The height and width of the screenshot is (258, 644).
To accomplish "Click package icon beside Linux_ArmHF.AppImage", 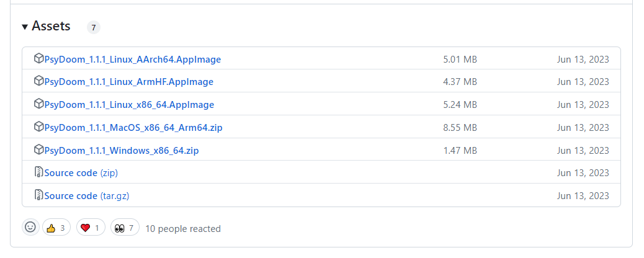I will tap(38, 81).
